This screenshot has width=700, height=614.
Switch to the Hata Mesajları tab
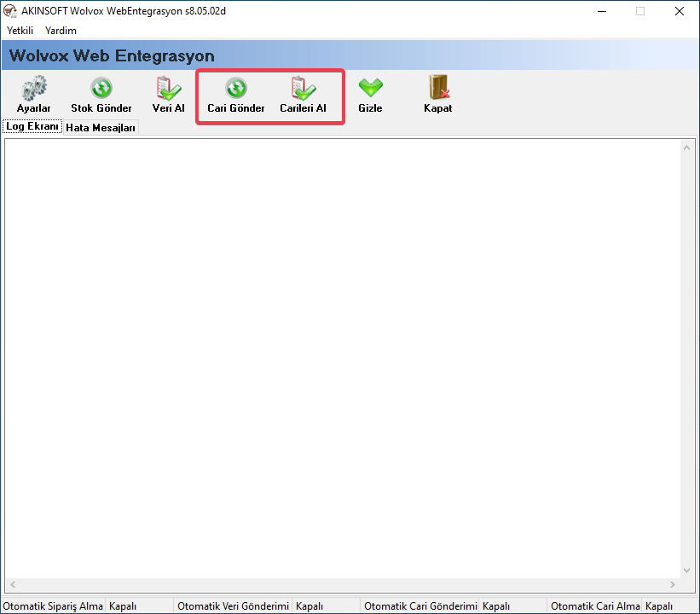pyautogui.click(x=101, y=128)
